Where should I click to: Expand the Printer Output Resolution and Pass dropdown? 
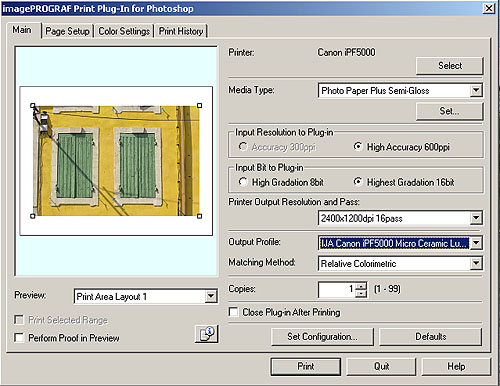476,218
